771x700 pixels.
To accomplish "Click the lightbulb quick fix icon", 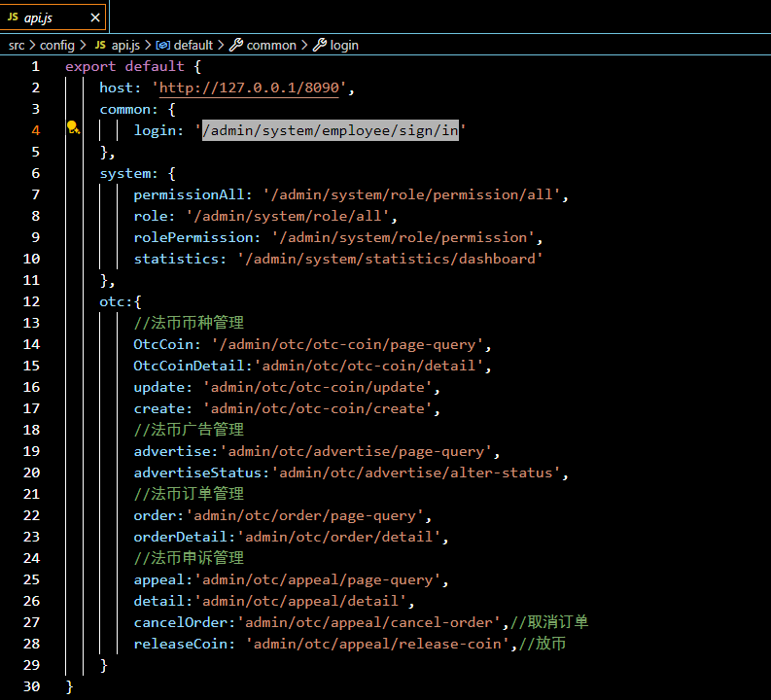I will point(72,129).
